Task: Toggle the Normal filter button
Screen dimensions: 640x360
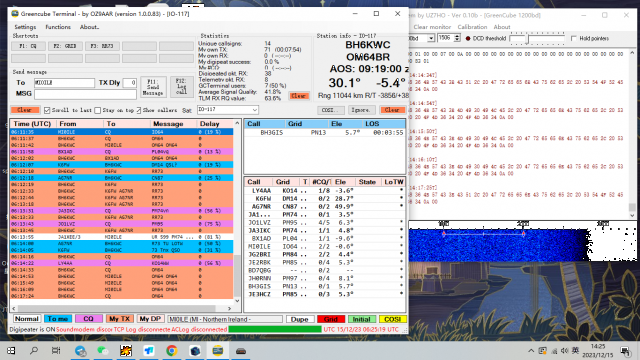Action: [27, 319]
